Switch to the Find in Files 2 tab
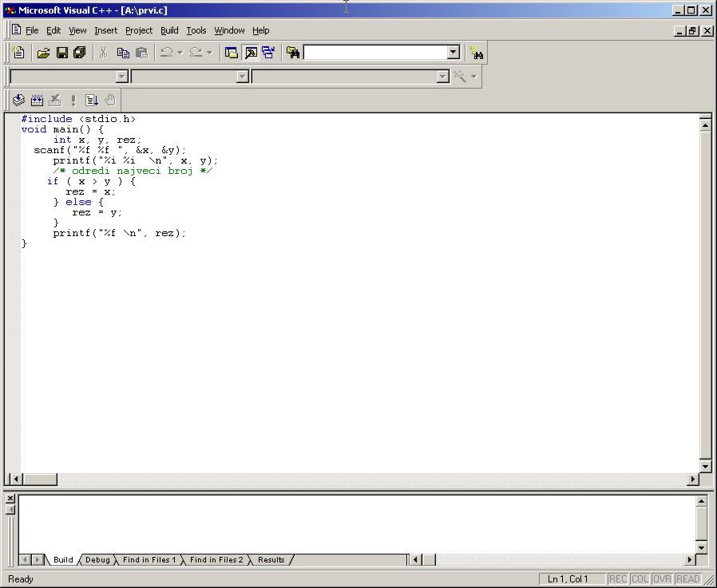Image resolution: width=717 pixels, height=588 pixels. click(x=216, y=559)
